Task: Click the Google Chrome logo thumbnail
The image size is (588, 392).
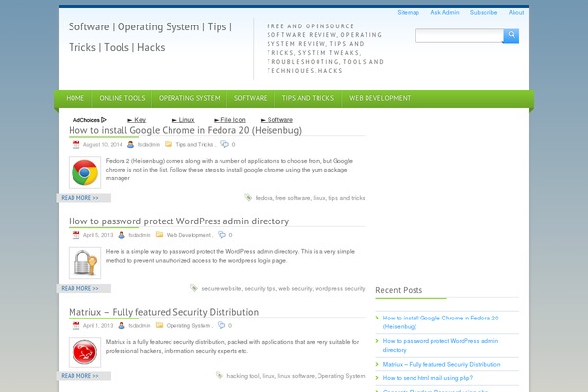Action: 84,172
